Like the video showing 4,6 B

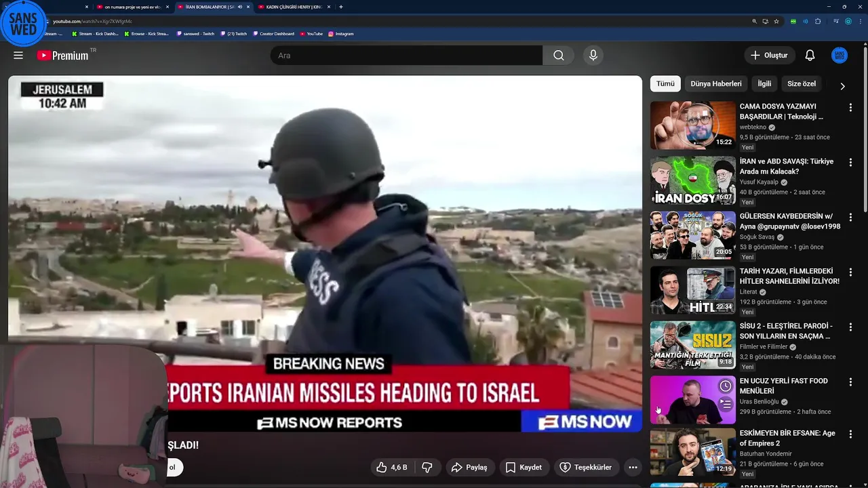(x=392, y=467)
